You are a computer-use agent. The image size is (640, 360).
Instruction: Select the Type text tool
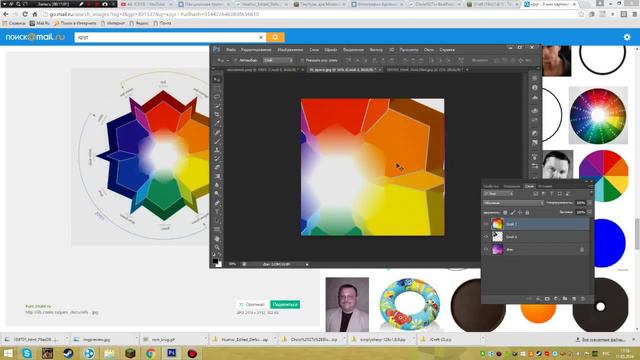tap(217, 212)
